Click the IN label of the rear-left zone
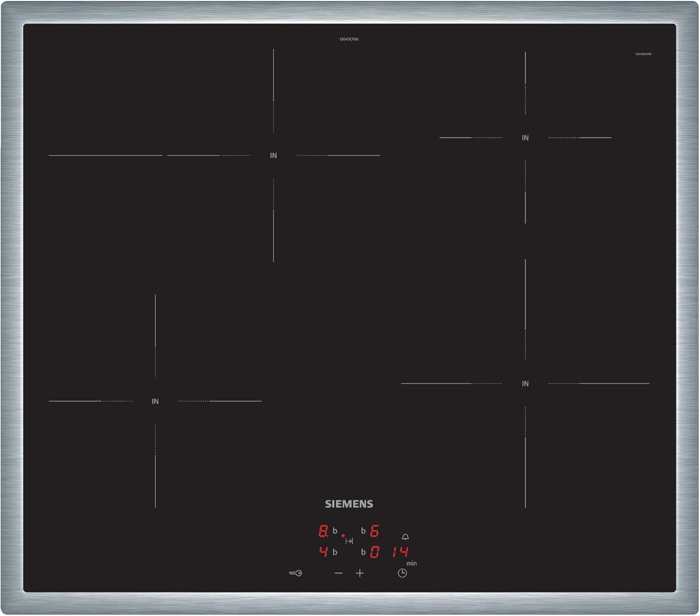Screen dimensions: 700x616 [273, 155]
